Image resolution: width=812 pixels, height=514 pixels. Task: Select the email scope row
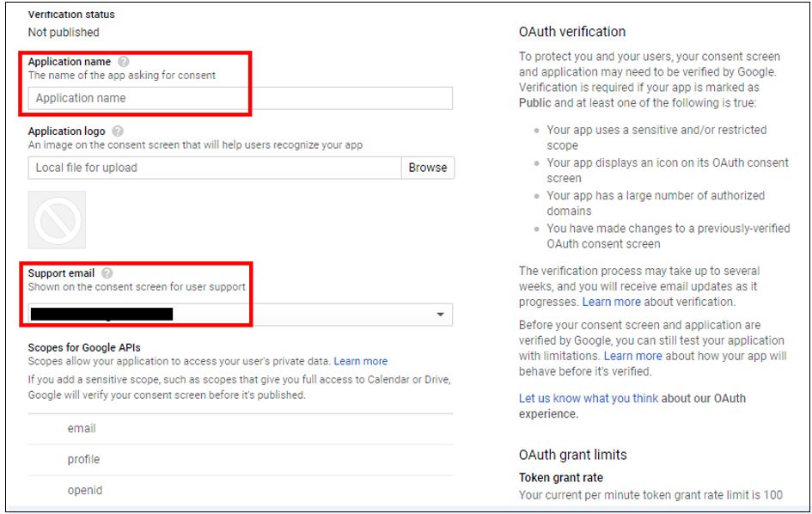click(x=82, y=428)
